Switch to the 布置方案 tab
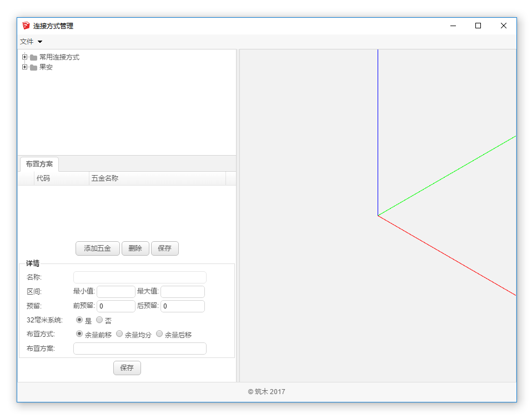 (x=39, y=164)
